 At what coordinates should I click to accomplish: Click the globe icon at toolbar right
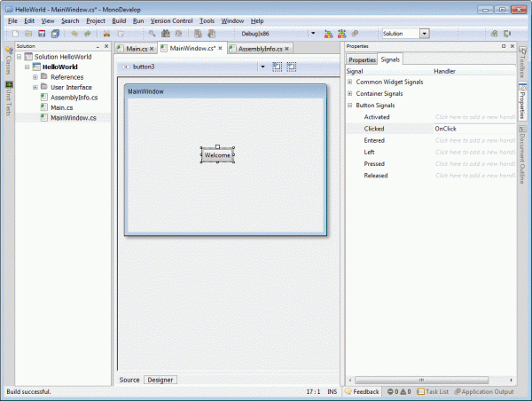[495, 34]
